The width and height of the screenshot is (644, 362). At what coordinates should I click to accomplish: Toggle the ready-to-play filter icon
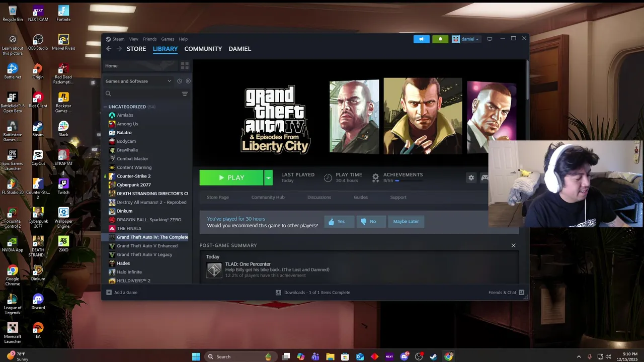[188, 81]
